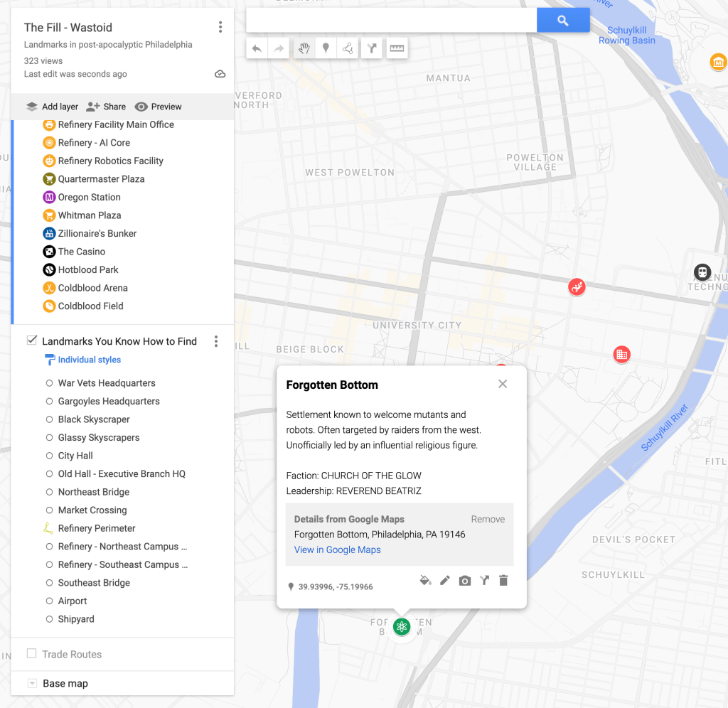Image resolution: width=728 pixels, height=708 pixels.
Task: Click the map search input field
Action: coord(392,20)
